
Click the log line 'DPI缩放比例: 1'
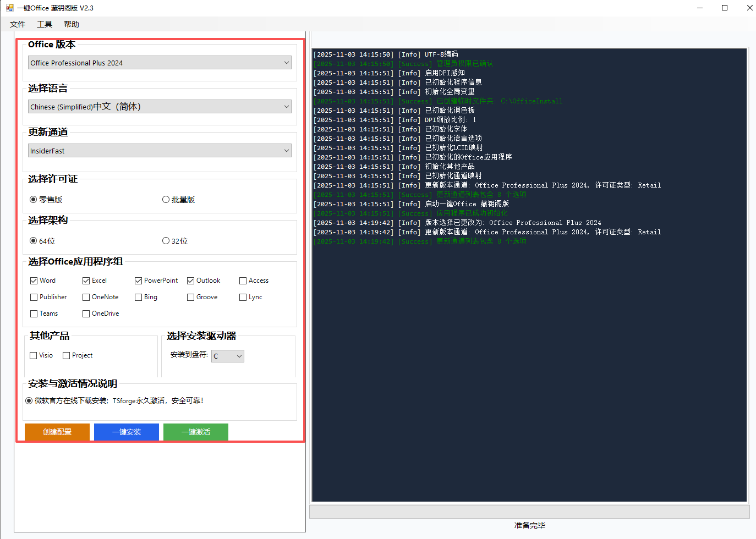tap(395, 120)
